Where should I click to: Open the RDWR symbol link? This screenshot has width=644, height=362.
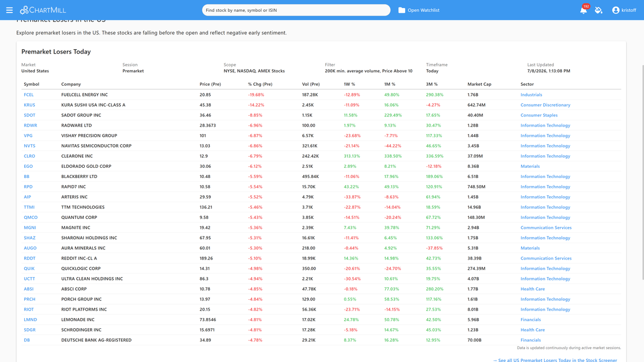30,125
